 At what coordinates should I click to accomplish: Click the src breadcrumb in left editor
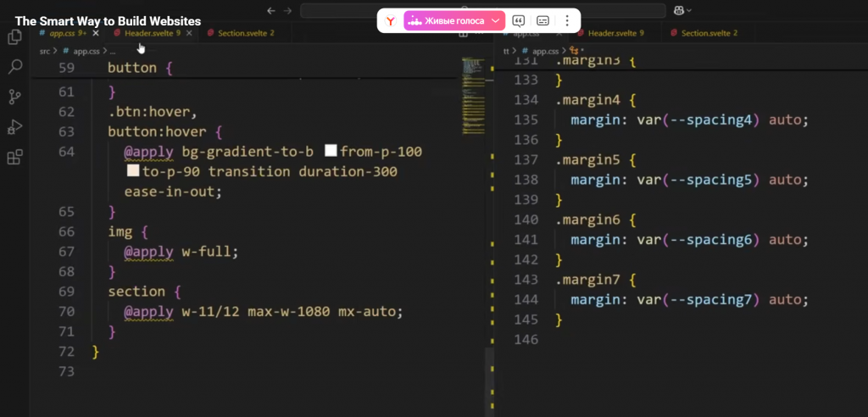pyautogui.click(x=45, y=51)
